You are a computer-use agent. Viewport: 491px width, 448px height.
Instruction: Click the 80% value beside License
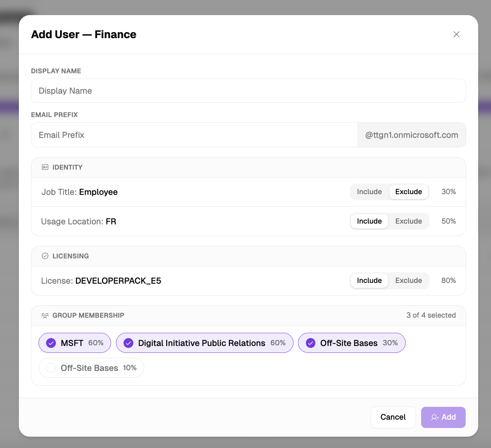pos(449,281)
